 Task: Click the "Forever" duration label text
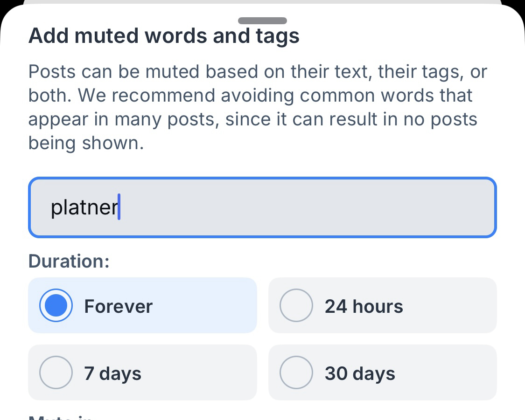point(118,306)
